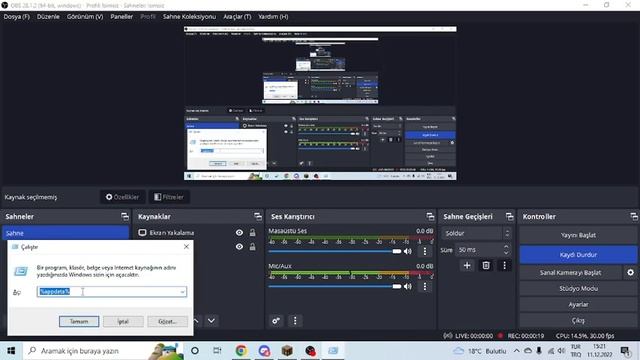Select Ekran Yakalama source
The image size is (640, 360).
pyautogui.click(x=171, y=233)
